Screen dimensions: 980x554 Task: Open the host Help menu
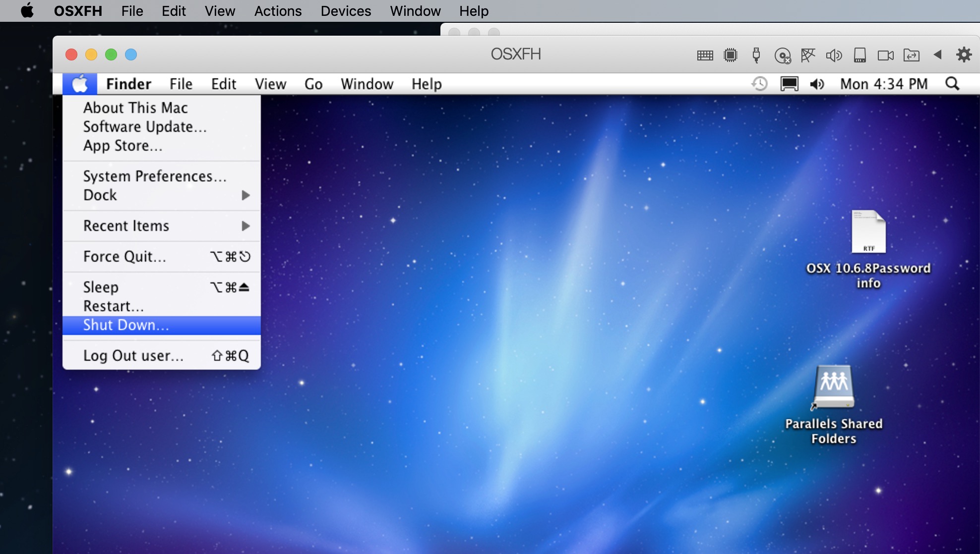474,11
